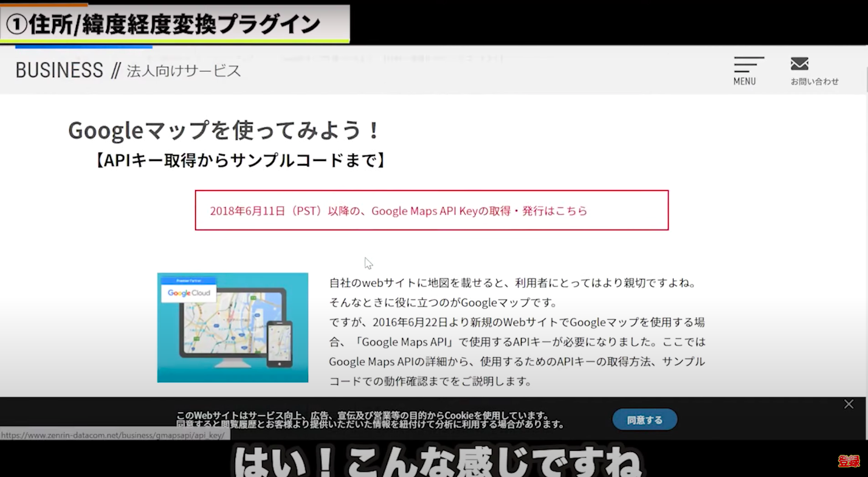The width and height of the screenshot is (868, 477).
Task: Click the zenrin-datacom URL in status bar
Action: point(113,435)
